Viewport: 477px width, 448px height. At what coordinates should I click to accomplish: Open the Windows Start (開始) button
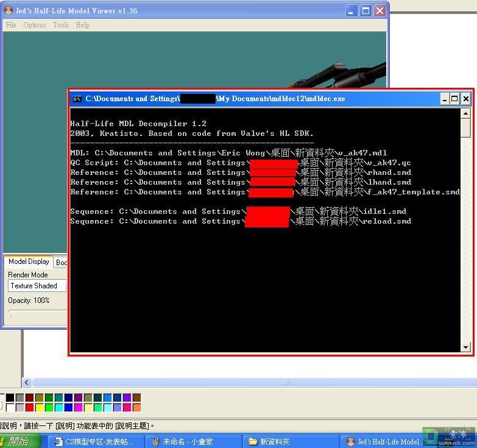point(19,441)
